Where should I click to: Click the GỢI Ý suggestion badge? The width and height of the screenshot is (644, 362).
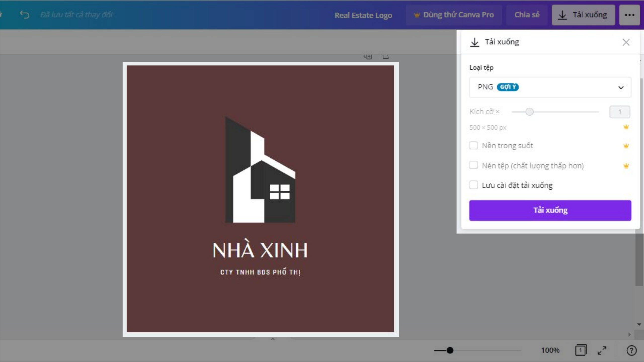click(508, 87)
